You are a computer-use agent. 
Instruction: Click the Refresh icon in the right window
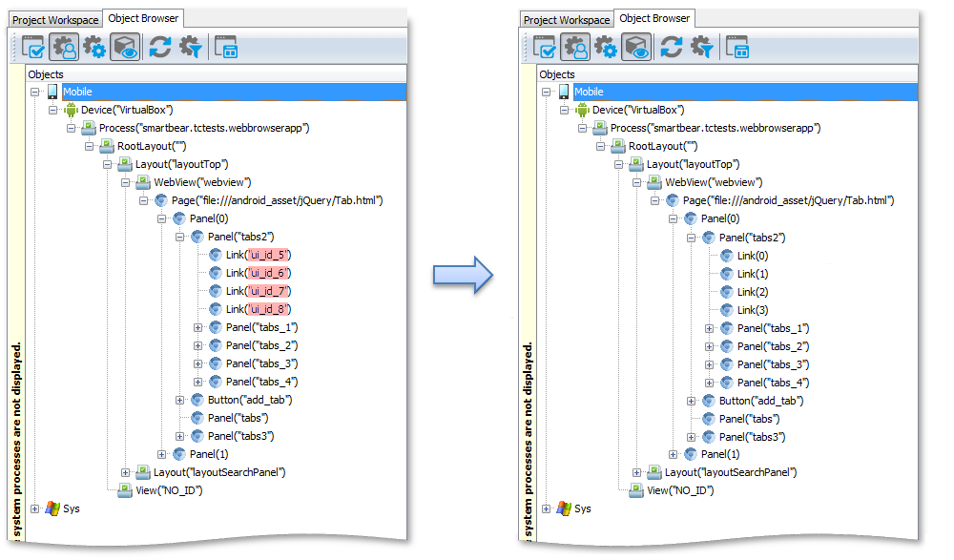coord(671,46)
